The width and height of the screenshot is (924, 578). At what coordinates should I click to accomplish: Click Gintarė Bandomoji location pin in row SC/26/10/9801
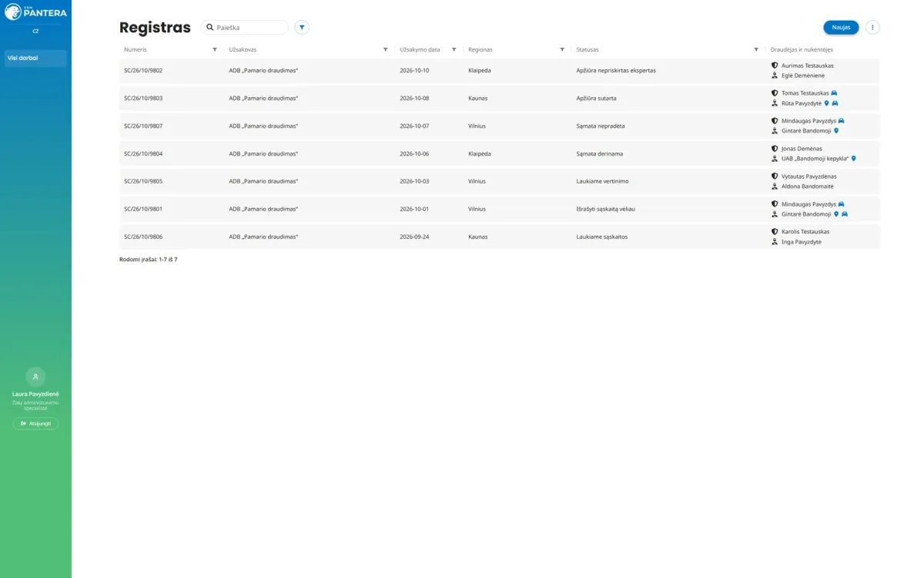836,214
